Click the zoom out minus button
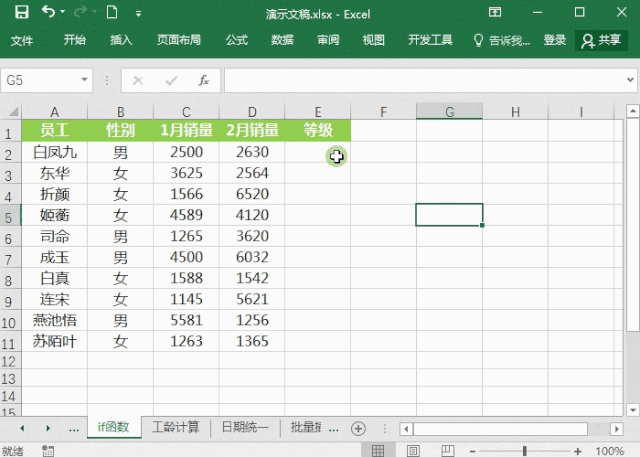640x457 pixels. [x=472, y=451]
